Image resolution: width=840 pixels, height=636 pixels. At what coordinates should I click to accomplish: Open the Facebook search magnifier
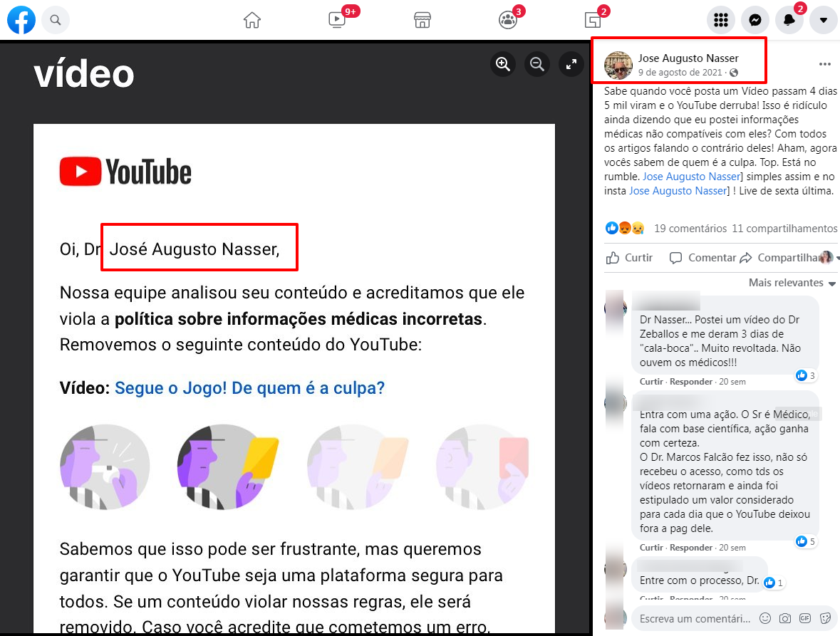click(55, 21)
